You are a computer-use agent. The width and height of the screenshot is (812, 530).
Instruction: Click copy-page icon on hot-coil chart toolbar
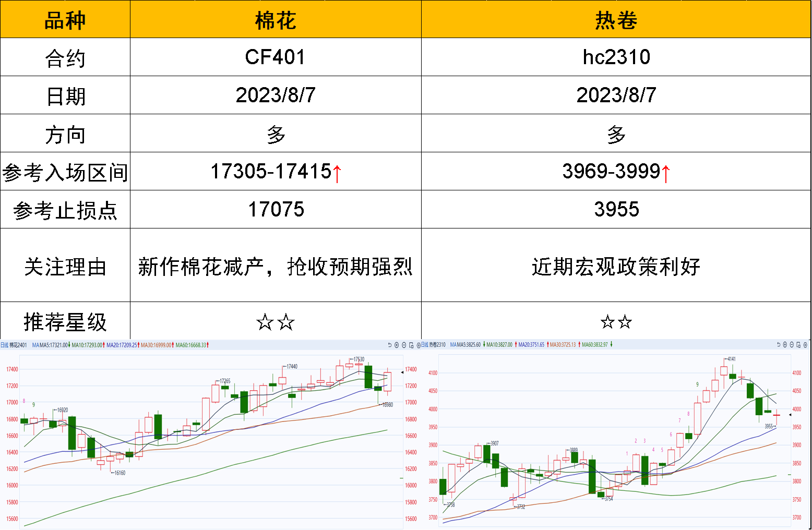[x=798, y=345]
